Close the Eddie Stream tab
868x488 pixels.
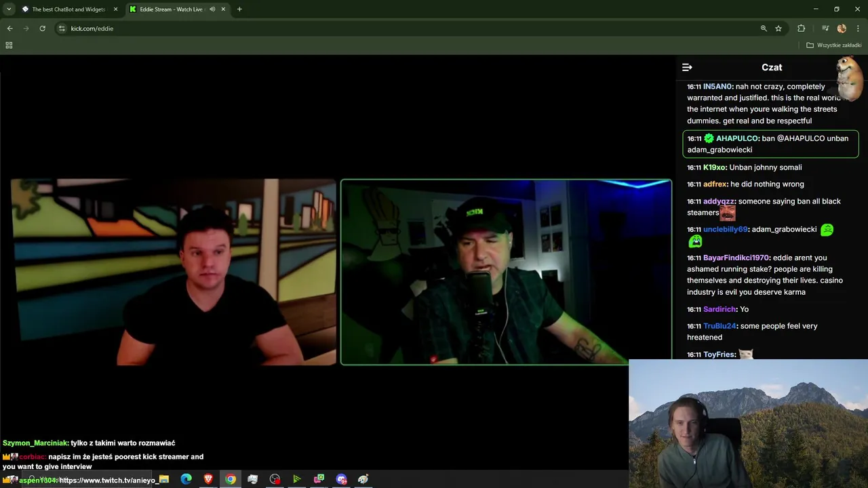[x=223, y=9]
